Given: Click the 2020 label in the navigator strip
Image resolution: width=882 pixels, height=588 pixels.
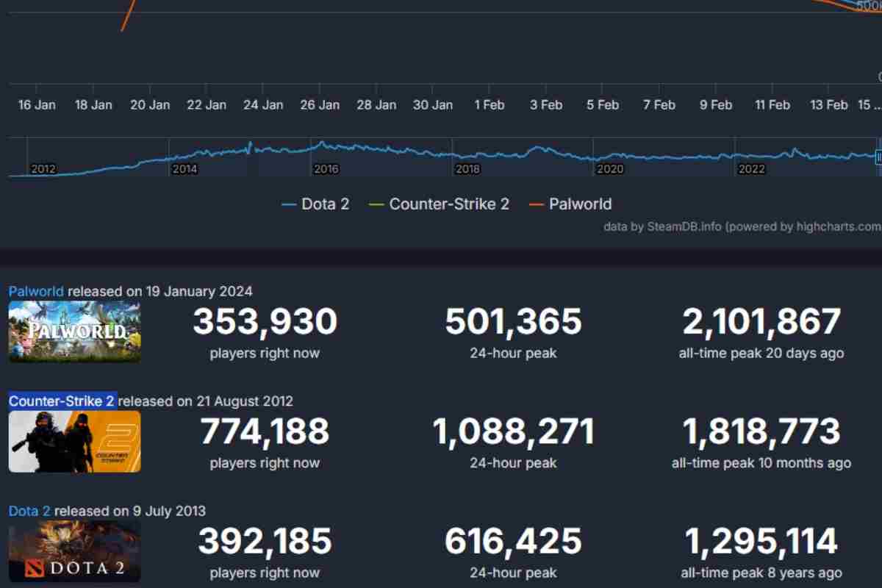Looking at the screenshot, I should pyautogui.click(x=611, y=169).
